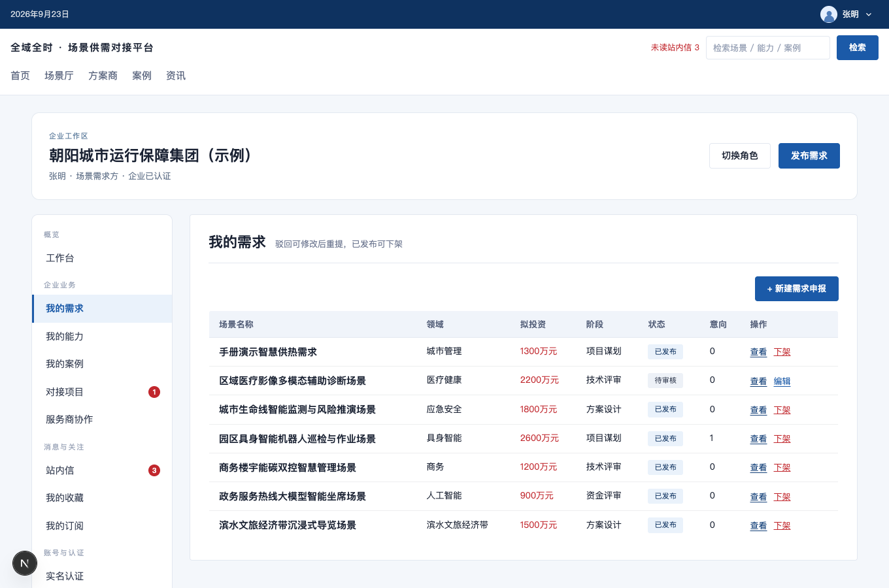Open 我的能力 in the sidebar
The image size is (889, 588).
(x=102, y=336)
